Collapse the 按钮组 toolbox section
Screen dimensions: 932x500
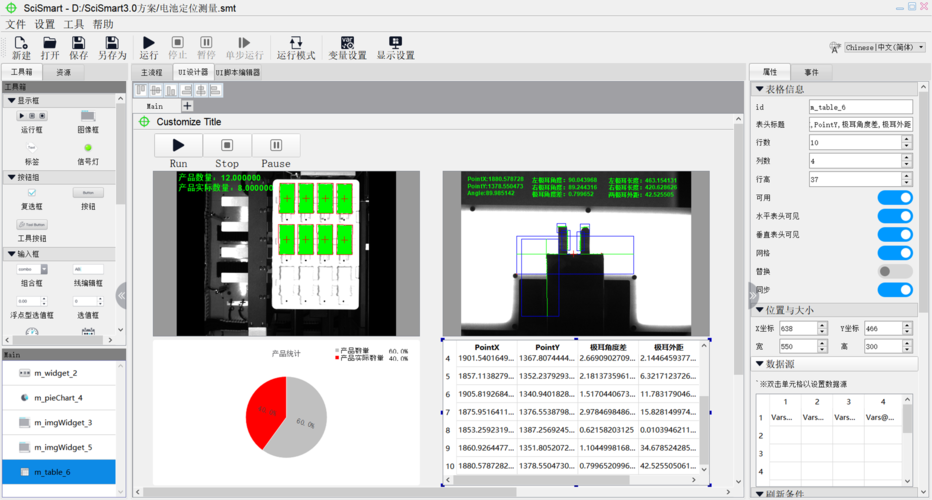[12, 177]
